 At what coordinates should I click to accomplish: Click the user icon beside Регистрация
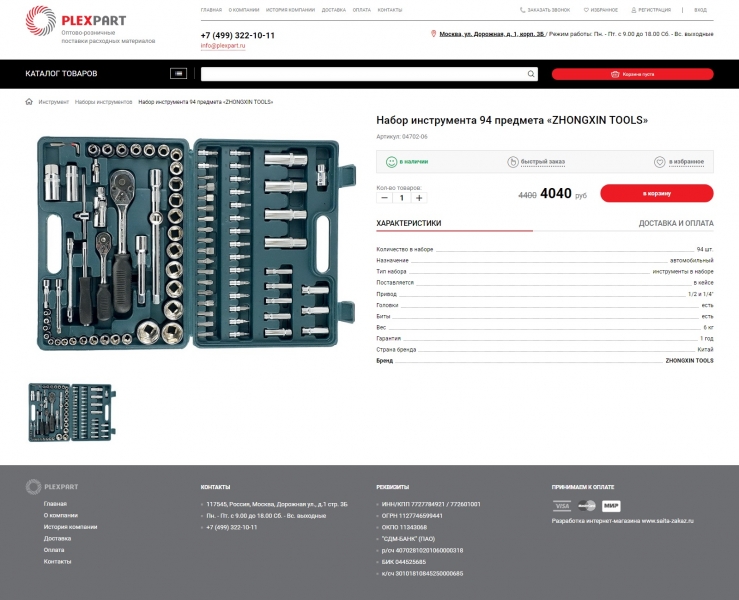[634, 10]
